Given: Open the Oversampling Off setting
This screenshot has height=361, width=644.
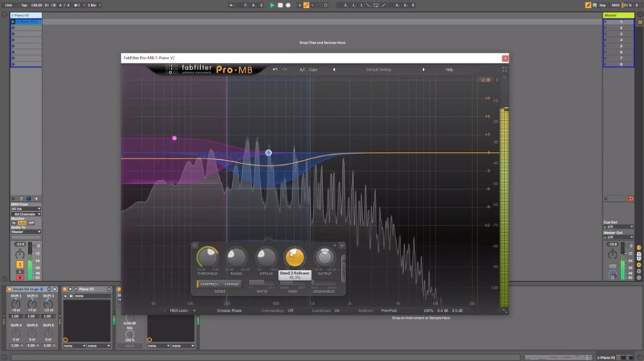Looking at the screenshot, I should coord(291,310).
